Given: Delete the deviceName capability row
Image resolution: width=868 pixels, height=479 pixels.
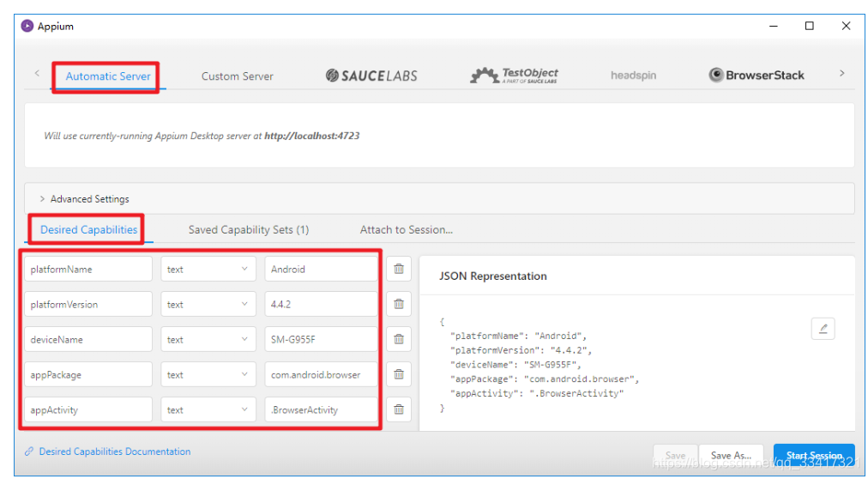Looking at the screenshot, I should coord(399,339).
